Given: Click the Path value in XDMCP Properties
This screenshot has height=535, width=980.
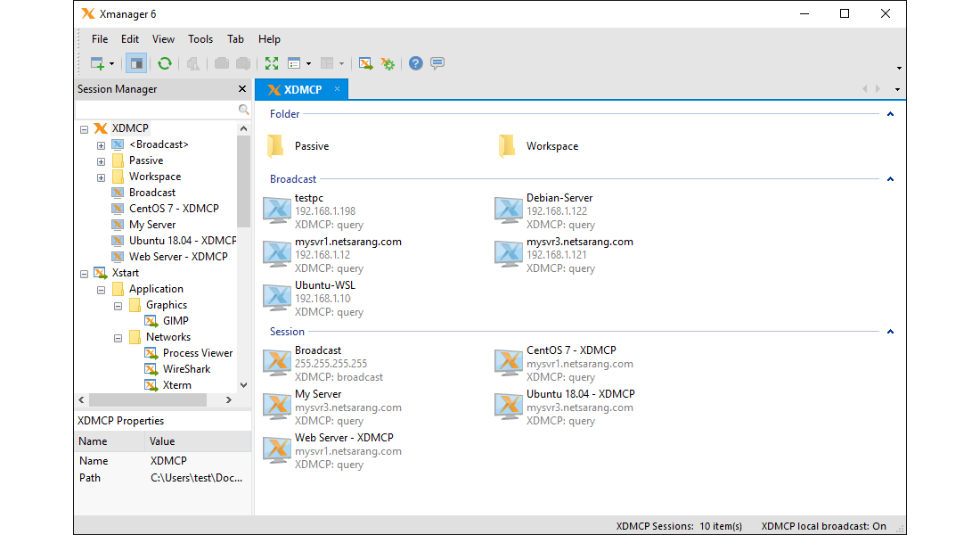Looking at the screenshot, I should pyautogui.click(x=196, y=477).
